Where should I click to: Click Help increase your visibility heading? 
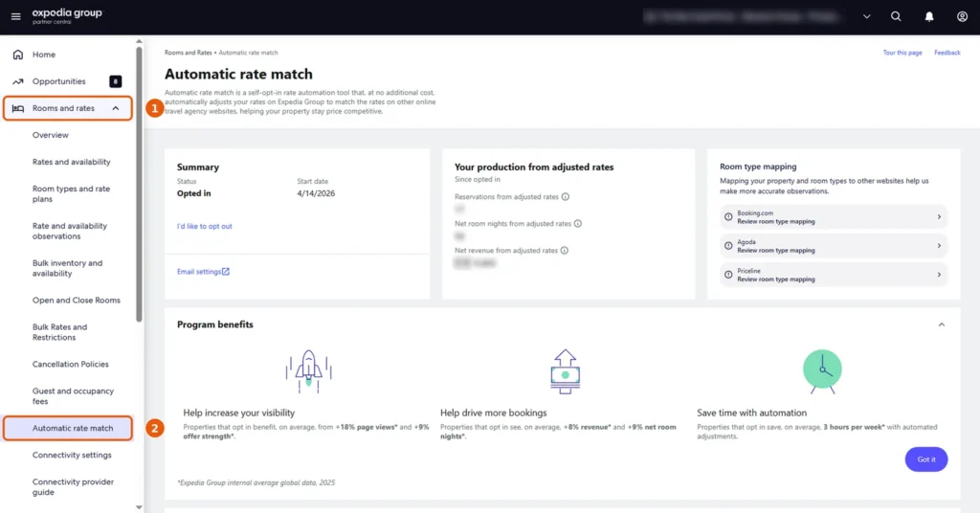pyautogui.click(x=238, y=413)
